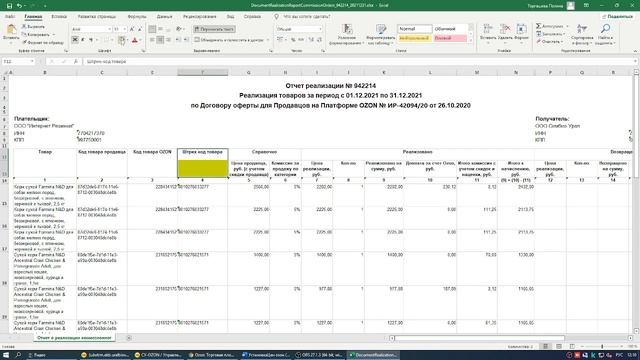Click the increase indent icon
The height and width of the screenshot is (360, 640).
coord(186,40)
